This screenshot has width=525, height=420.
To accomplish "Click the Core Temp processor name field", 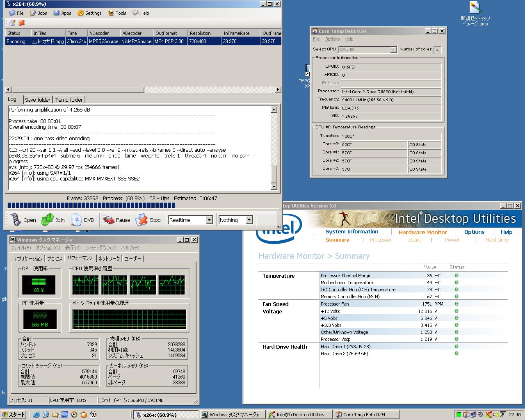I will pyautogui.click(x=391, y=91).
